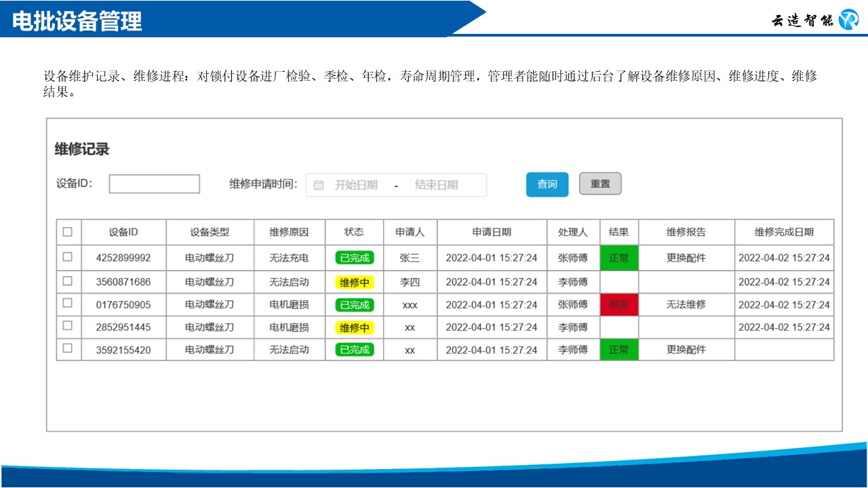Click the 状态 column header

[x=354, y=232]
